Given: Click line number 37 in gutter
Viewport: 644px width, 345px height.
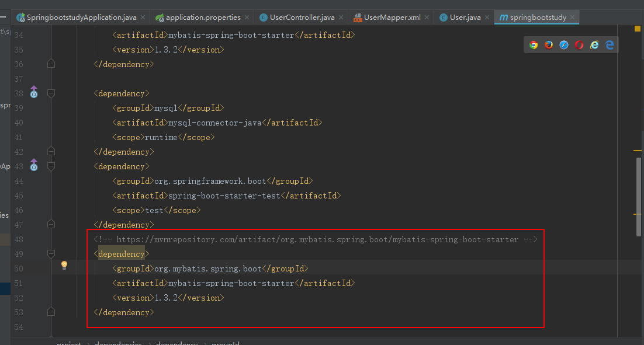Looking at the screenshot, I should tap(19, 79).
